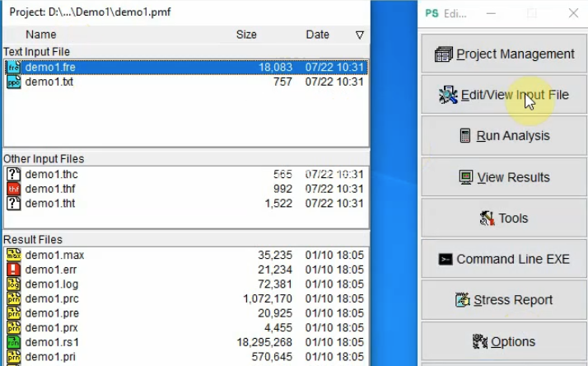Click the red demo1.thf file icon
Screen dimensions: 588x366
point(13,189)
